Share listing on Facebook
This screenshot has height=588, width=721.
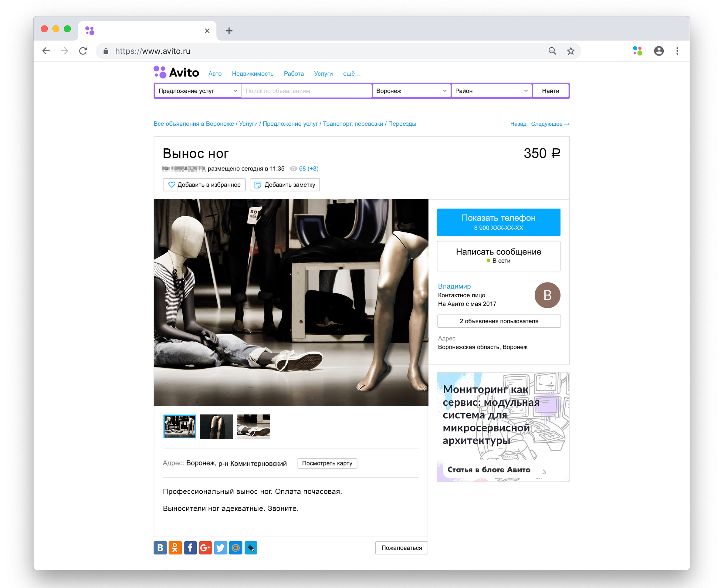coord(190,548)
